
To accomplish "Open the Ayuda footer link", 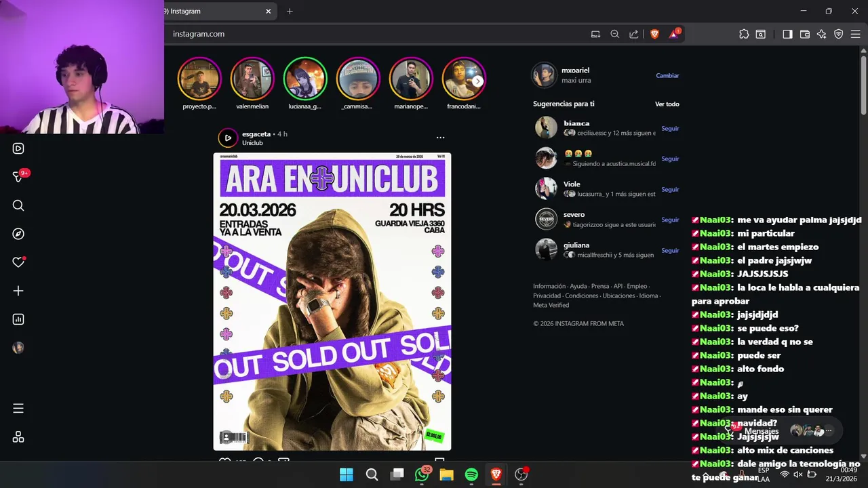I will (x=578, y=287).
